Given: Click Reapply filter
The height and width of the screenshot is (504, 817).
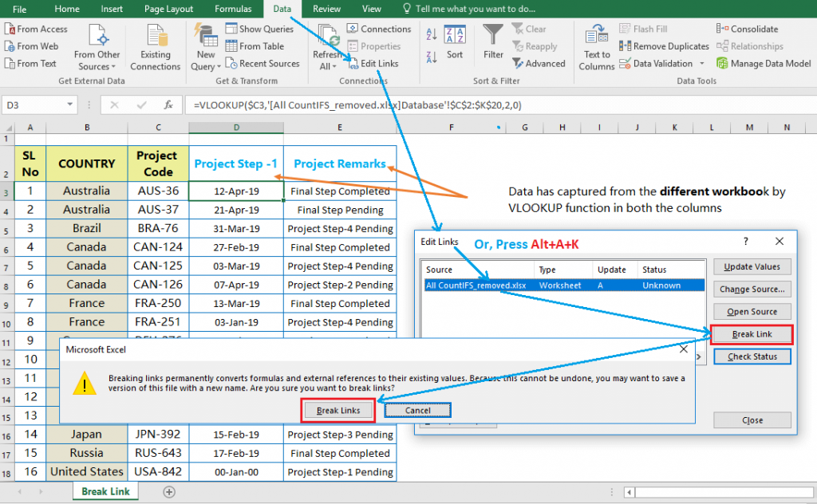Looking at the screenshot, I should click(535, 46).
